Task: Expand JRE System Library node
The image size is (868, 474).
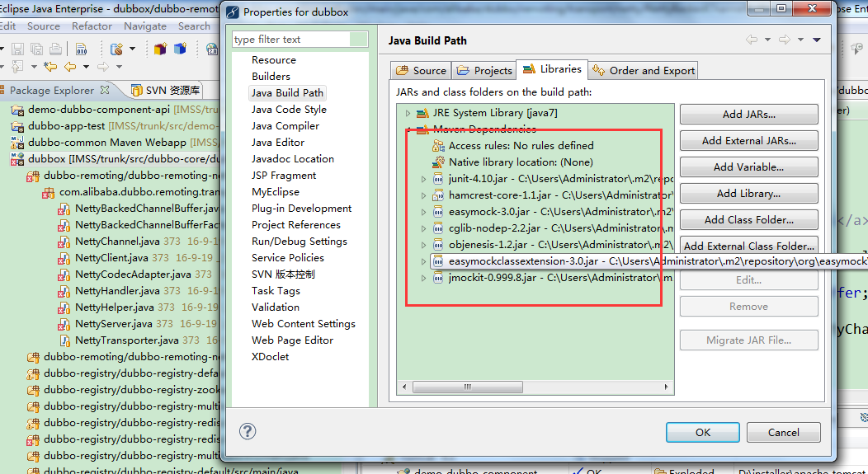Action: [408, 113]
